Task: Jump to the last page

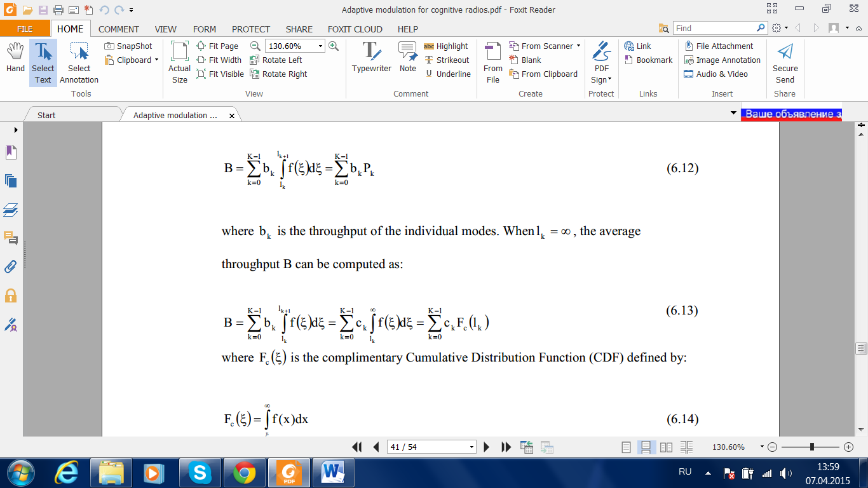Action: tap(506, 447)
